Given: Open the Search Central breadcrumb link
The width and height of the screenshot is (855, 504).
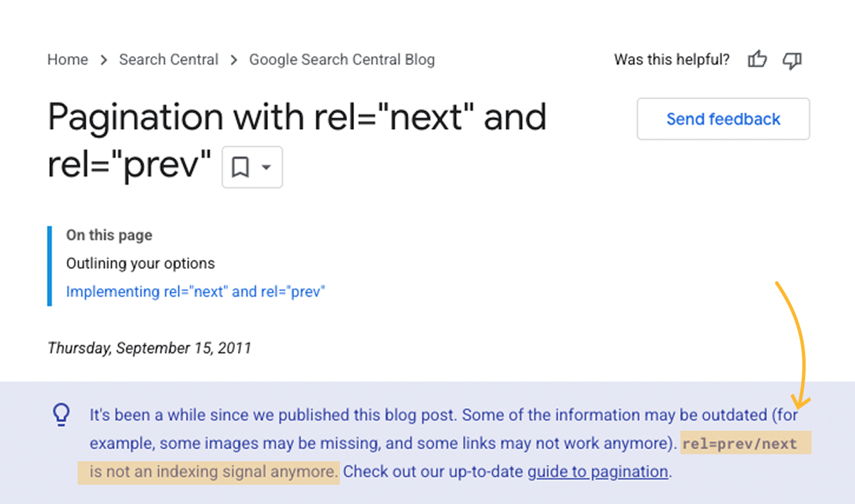Looking at the screenshot, I should (169, 60).
